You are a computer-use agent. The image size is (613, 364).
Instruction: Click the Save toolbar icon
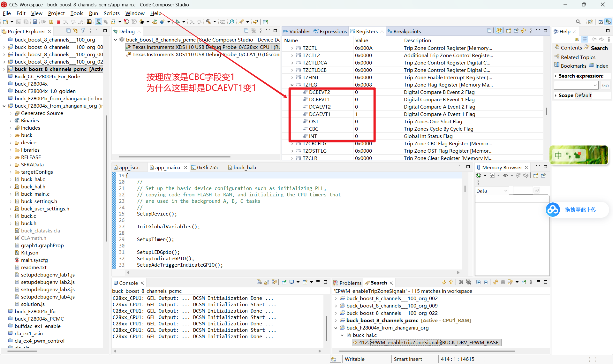(19, 22)
